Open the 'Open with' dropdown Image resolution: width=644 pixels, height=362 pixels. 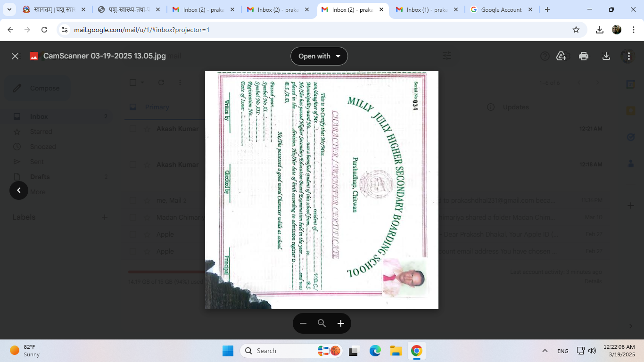[319, 56]
